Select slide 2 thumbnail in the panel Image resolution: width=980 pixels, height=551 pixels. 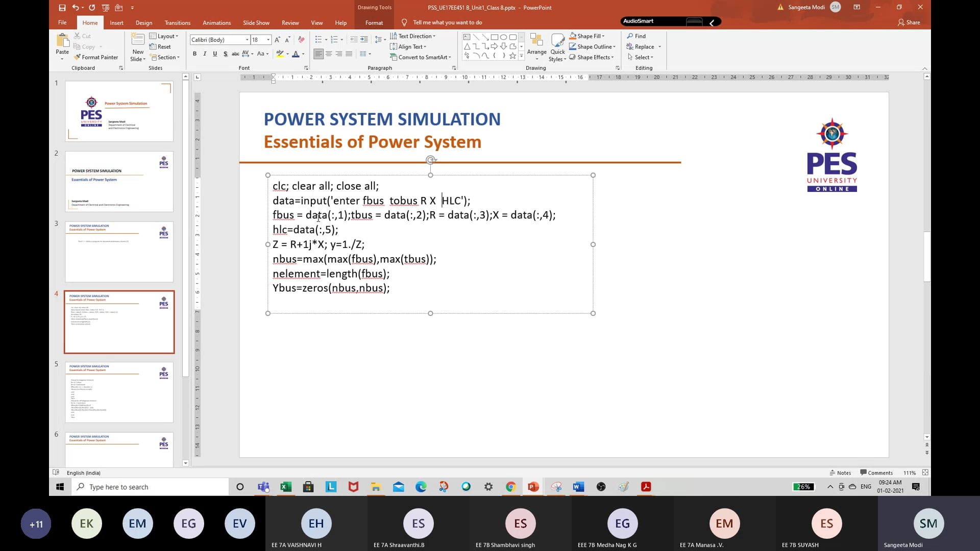[119, 181]
